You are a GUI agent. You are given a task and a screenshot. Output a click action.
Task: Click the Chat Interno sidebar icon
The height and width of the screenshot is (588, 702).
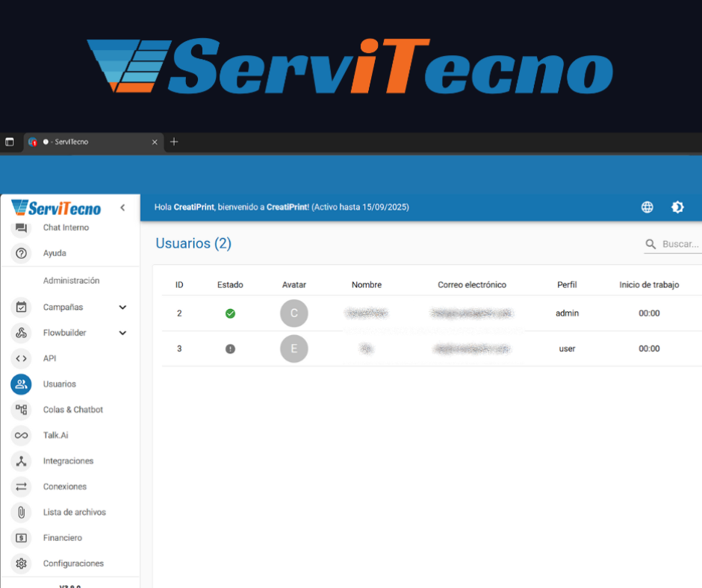coord(21,228)
